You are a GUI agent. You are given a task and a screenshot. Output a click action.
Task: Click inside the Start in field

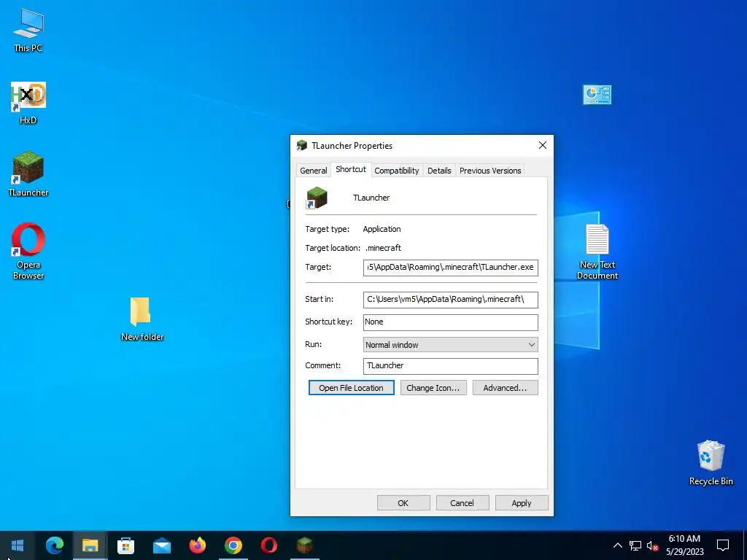(450, 300)
